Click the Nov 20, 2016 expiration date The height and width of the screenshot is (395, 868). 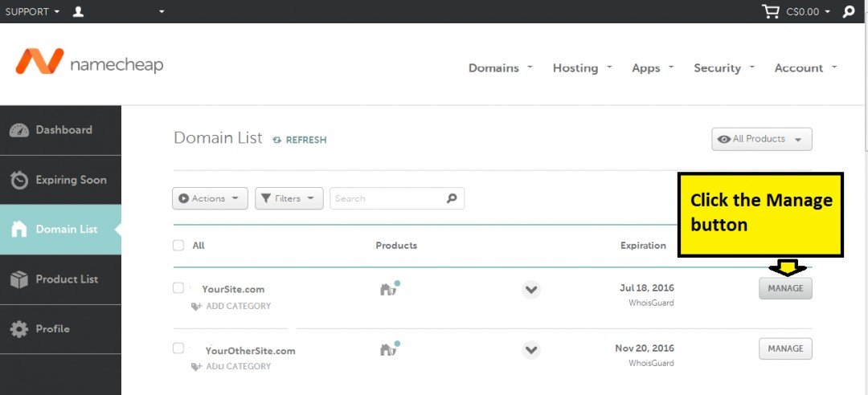645,348
